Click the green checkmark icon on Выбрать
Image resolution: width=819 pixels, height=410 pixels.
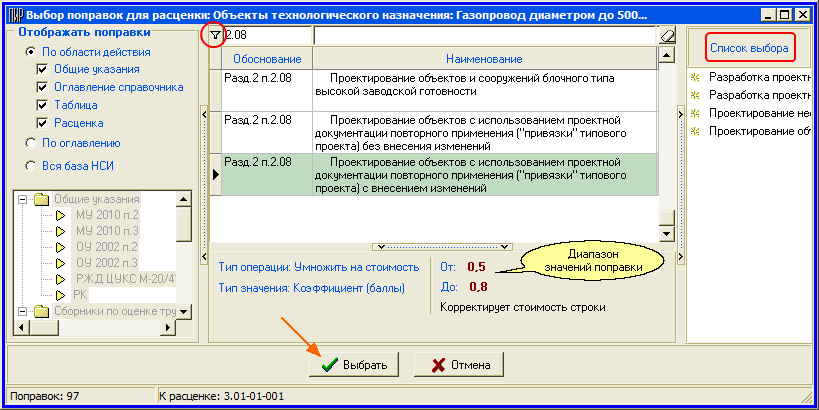tap(327, 364)
